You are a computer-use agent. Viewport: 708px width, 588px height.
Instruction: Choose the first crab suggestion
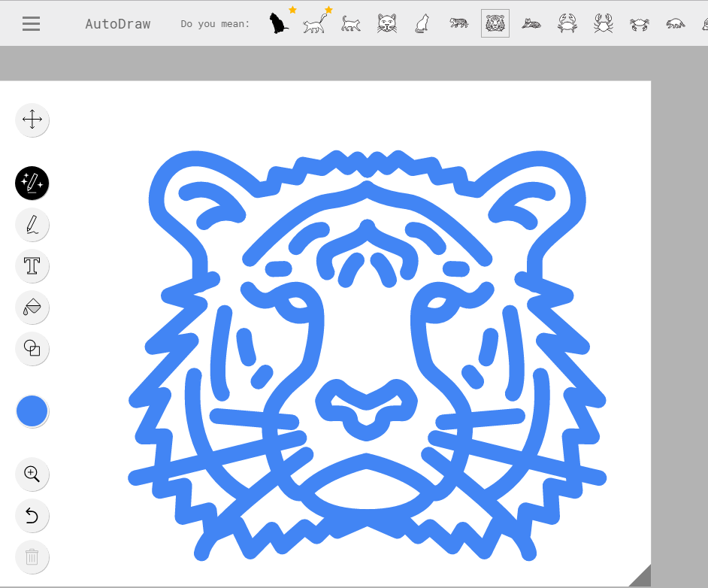pyautogui.click(x=567, y=23)
